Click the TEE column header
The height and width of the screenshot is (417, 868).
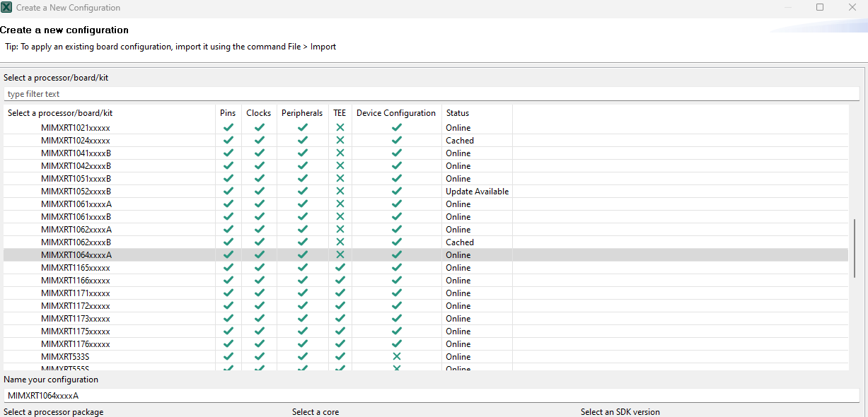[340, 113]
